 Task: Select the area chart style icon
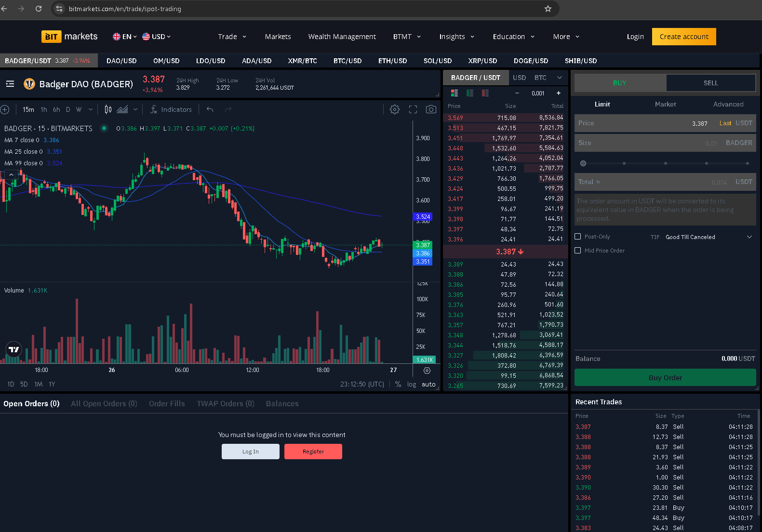(x=122, y=109)
